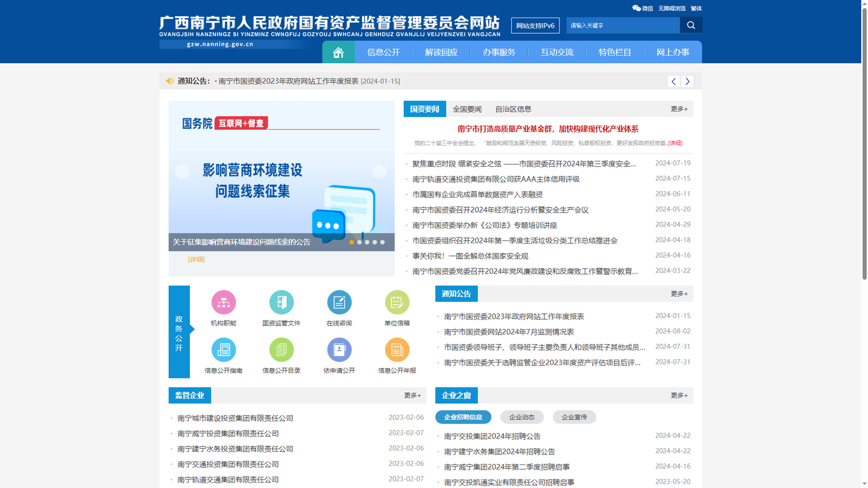Click 更多+ in 通知公告 section
Viewport: 868px width, 488px height.
[x=679, y=294]
